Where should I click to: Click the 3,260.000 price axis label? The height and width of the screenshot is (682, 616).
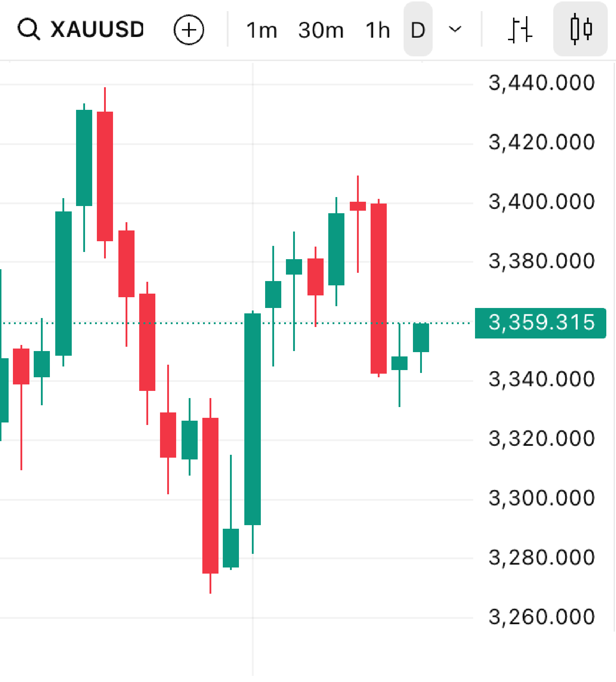541,617
